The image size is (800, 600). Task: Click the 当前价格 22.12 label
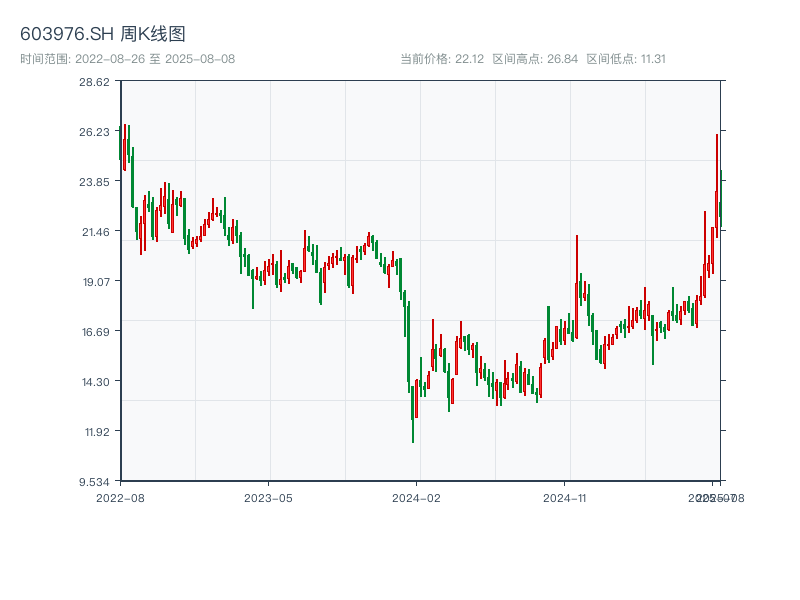point(442,59)
